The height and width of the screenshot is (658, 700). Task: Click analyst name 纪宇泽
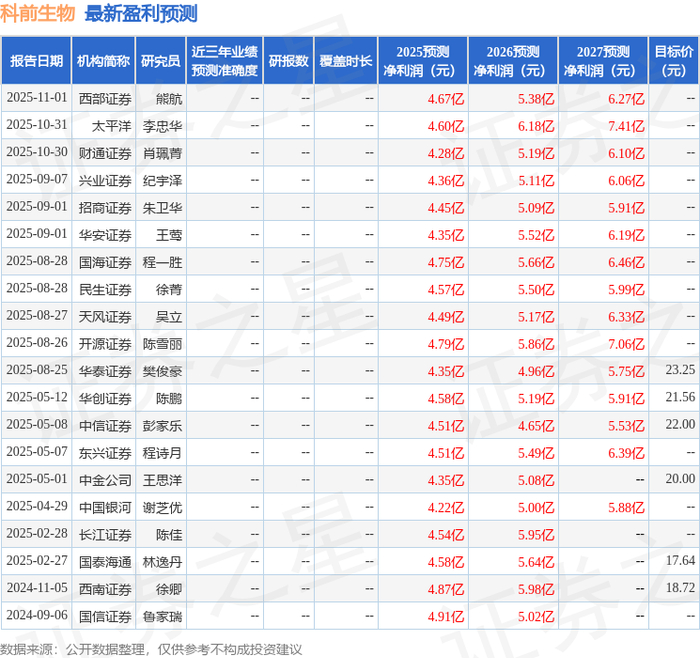[x=162, y=180]
